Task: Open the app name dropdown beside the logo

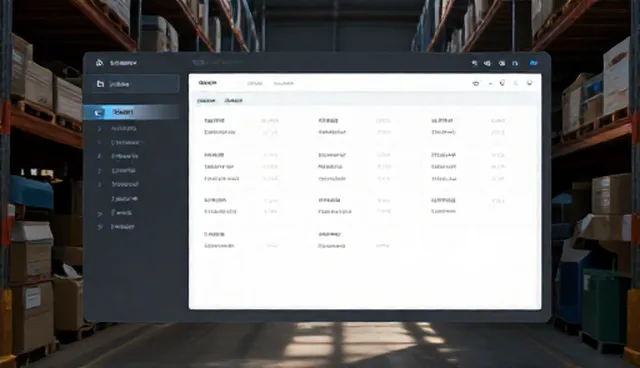Action: pyautogui.click(x=123, y=63)
